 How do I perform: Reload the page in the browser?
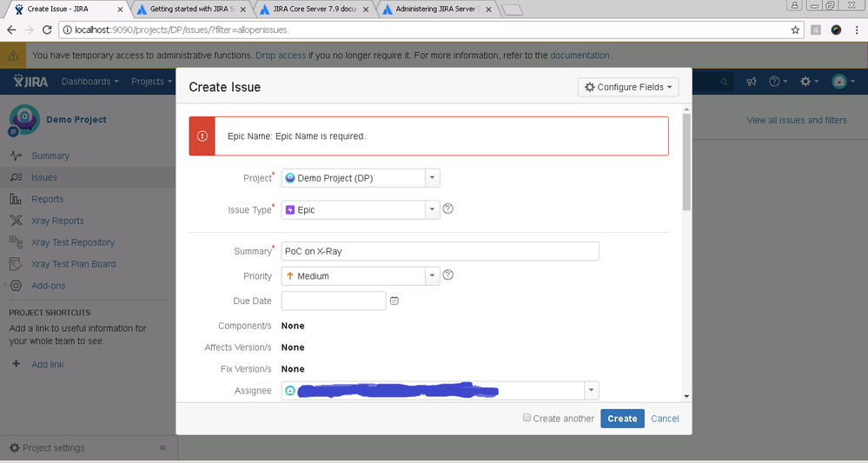pos(47,30)
